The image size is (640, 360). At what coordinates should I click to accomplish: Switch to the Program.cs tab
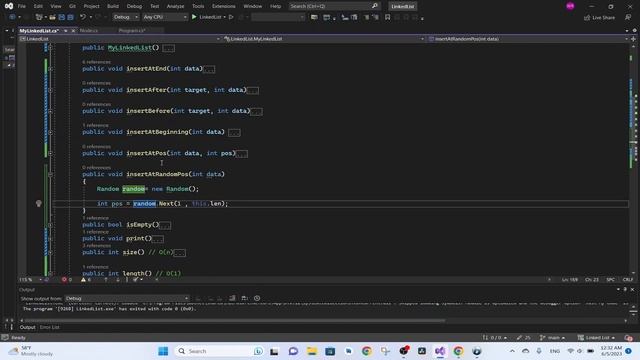coord(132,31)
